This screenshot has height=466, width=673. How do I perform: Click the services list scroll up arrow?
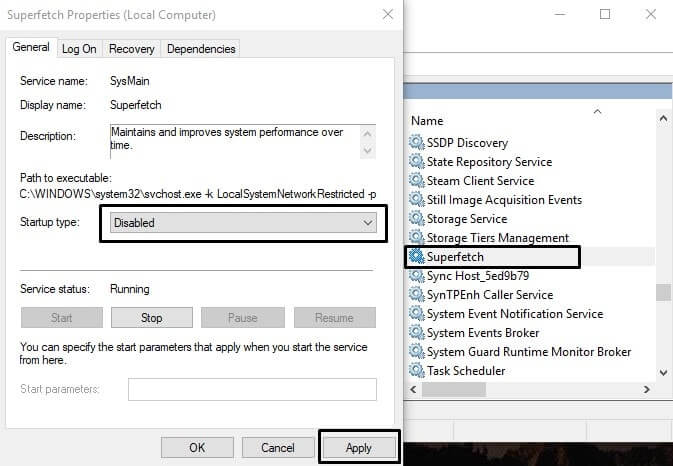pos(663,118)
